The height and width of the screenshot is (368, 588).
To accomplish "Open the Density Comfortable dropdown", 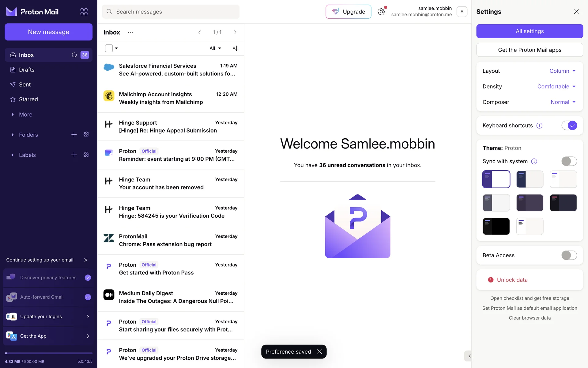I will coord(556,86).
